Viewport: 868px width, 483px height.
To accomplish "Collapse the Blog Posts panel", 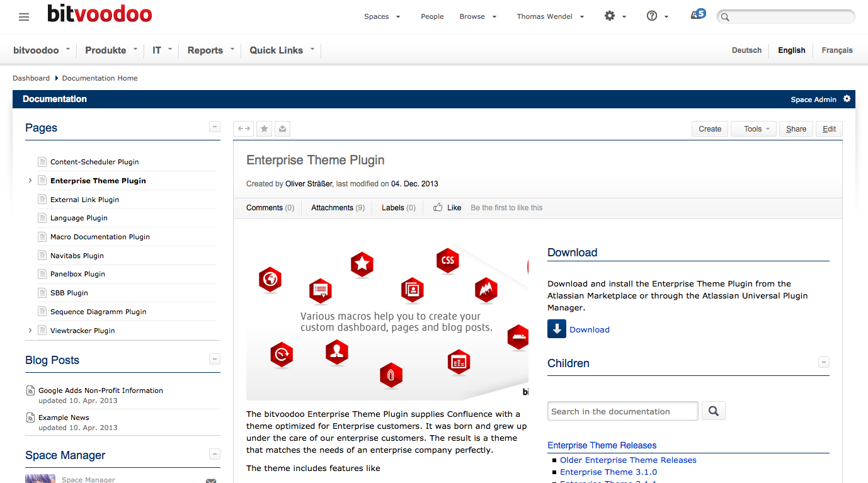I will pos(215,358).
